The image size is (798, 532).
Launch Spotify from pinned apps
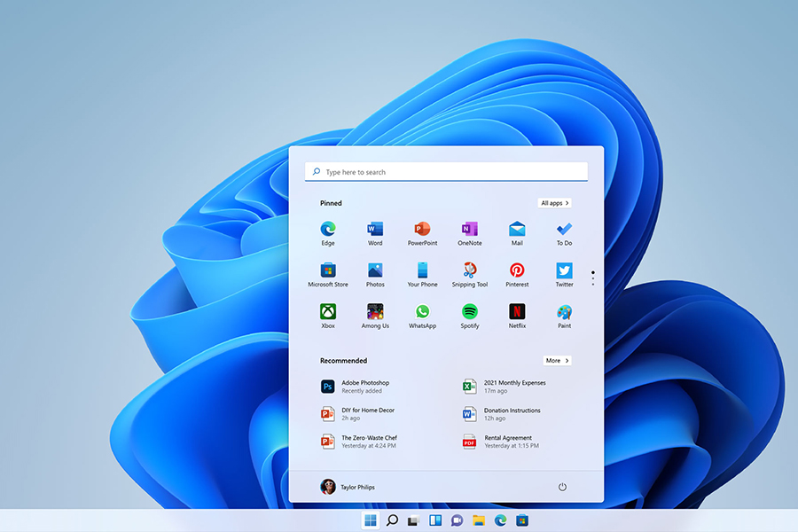pyautogui.click(x=470, y=312)
